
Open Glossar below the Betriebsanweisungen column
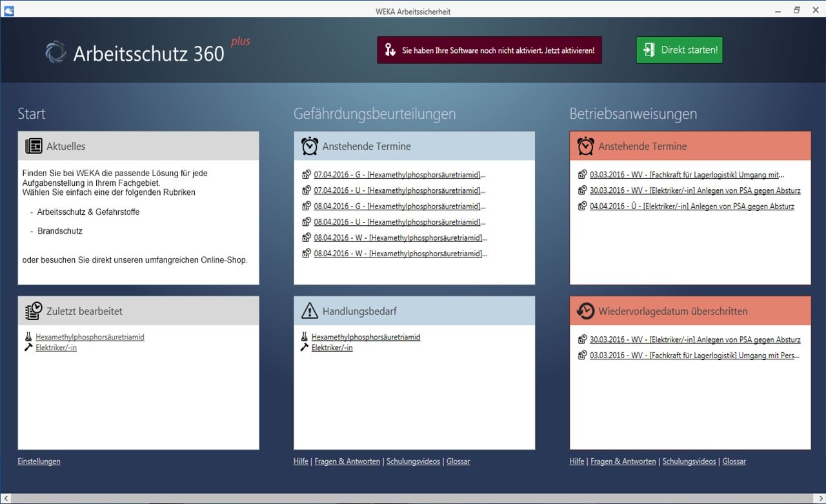click(x=734, y=461)
